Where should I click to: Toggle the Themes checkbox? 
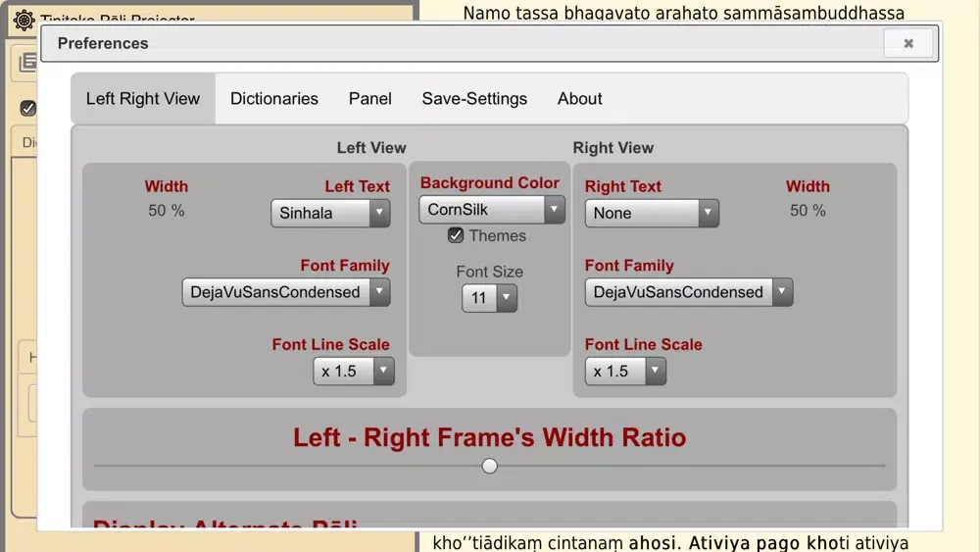pyautogui.click(x=456, y=235)
